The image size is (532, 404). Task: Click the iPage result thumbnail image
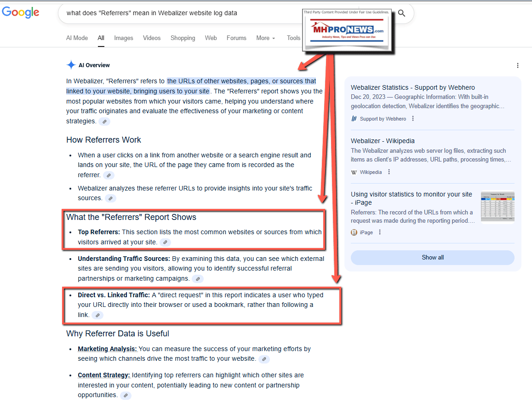[x=498, y=207]
